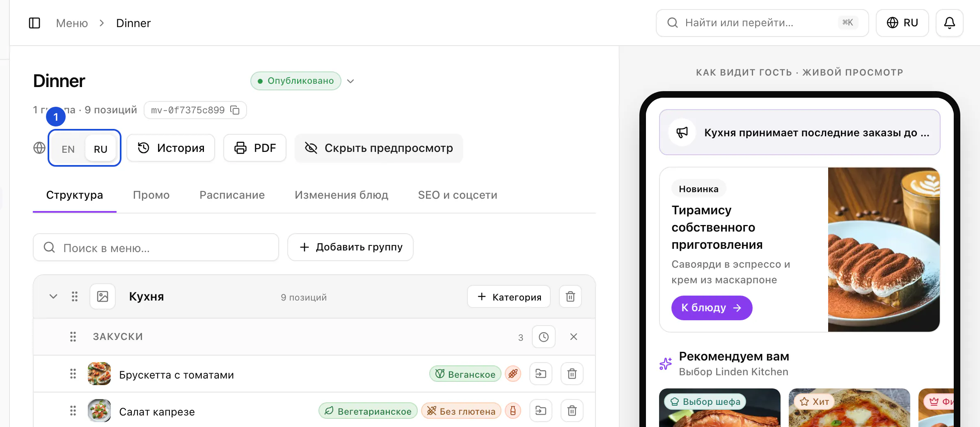
Task: Click К блюду button in preview
Action: [x=712, y=308]
